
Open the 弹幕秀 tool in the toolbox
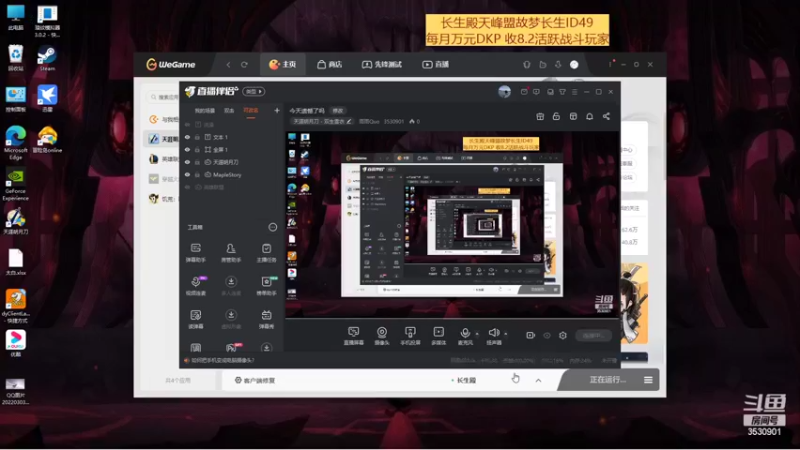tap(266, 319)
